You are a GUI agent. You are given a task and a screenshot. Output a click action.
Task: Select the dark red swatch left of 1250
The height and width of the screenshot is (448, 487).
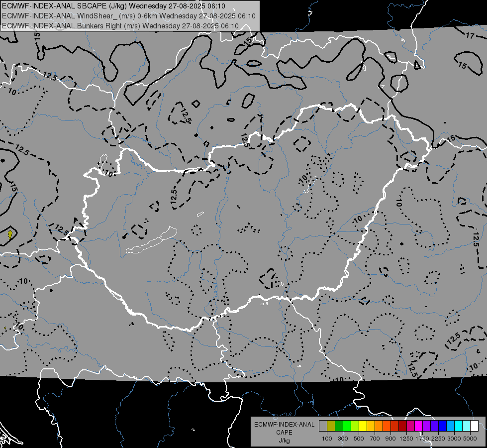pos(402,426)
